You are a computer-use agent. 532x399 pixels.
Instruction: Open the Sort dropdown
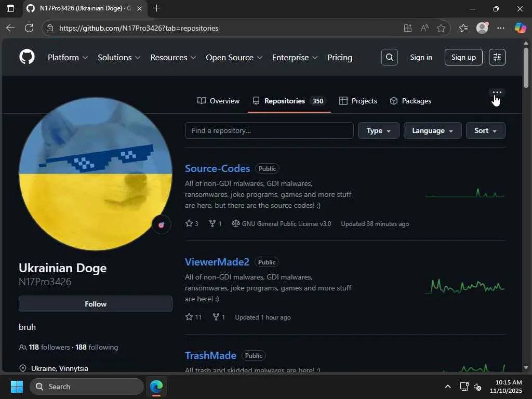pos(486,130)
